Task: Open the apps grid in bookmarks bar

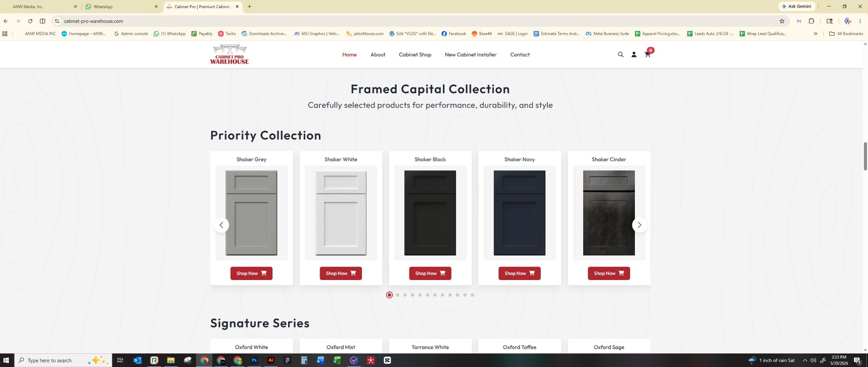Action: [5, 34]
